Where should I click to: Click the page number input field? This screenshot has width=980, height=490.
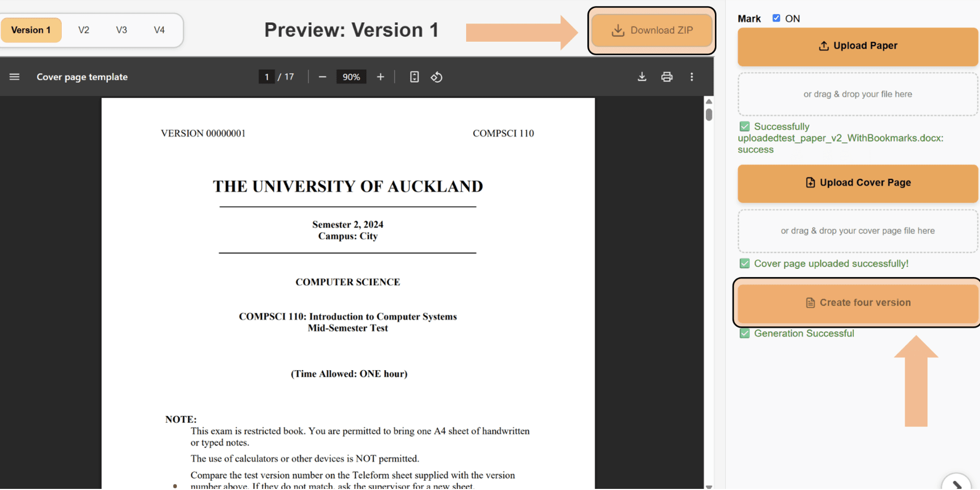click(266, 77)
